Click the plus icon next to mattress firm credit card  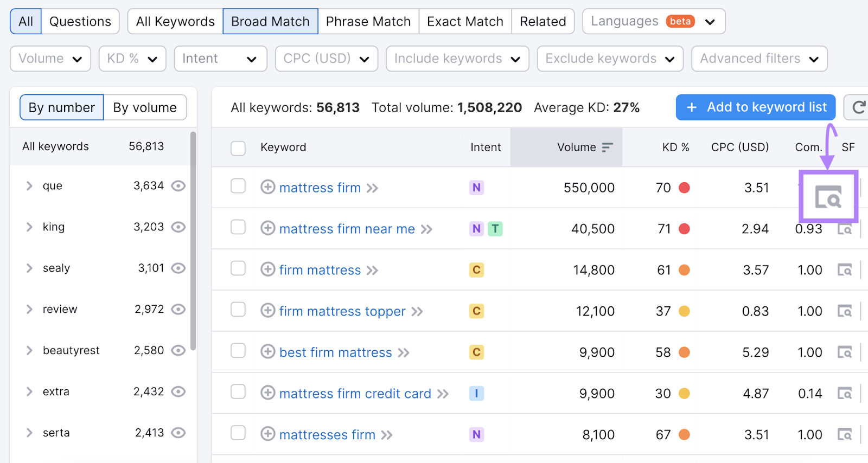[x=268, y=393]
